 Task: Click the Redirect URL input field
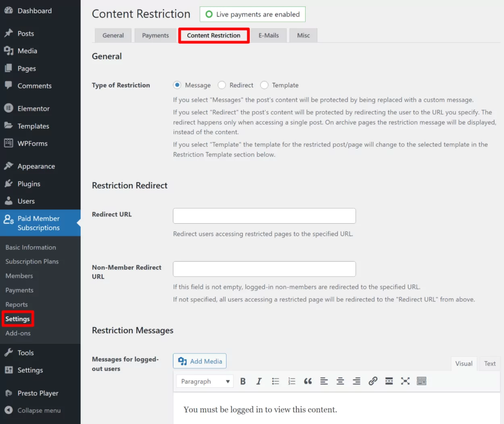pos(264,216)
